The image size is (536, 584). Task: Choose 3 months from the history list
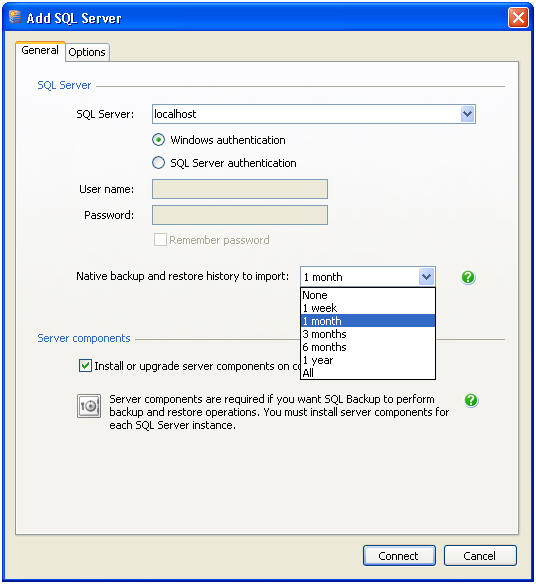click(x=368, y=334)
